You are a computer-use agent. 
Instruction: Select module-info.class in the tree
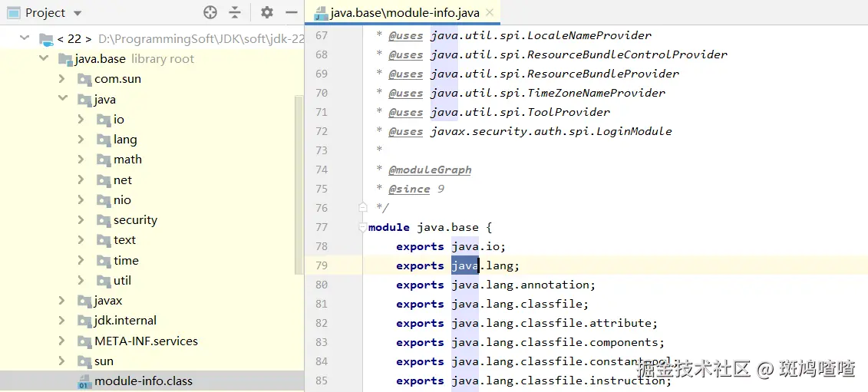click(152, 381)
